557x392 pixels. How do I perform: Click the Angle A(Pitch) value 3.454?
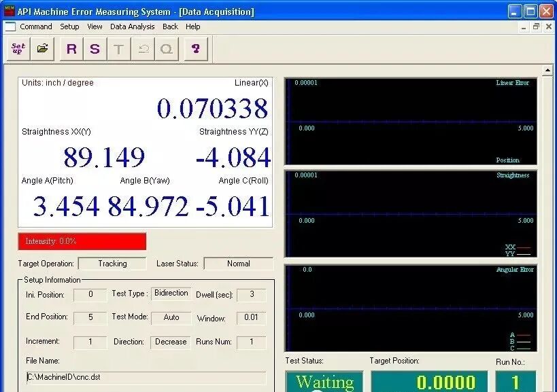(66, 207)
